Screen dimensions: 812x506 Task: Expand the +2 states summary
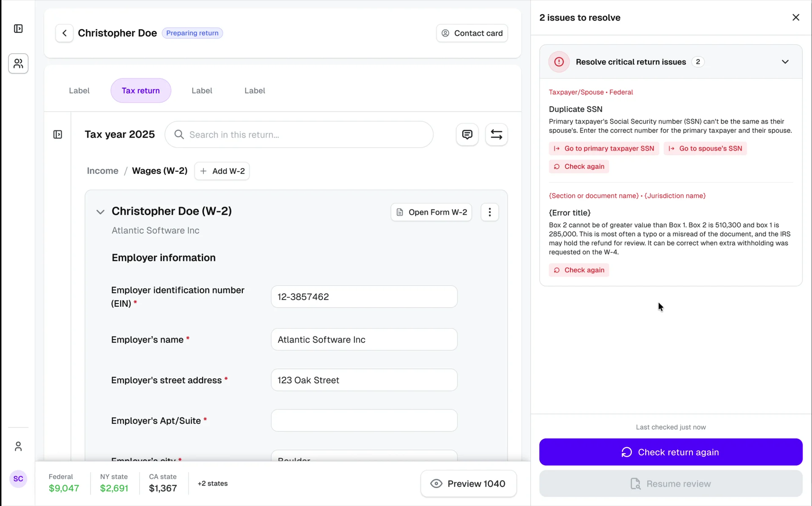click(213, 483)
